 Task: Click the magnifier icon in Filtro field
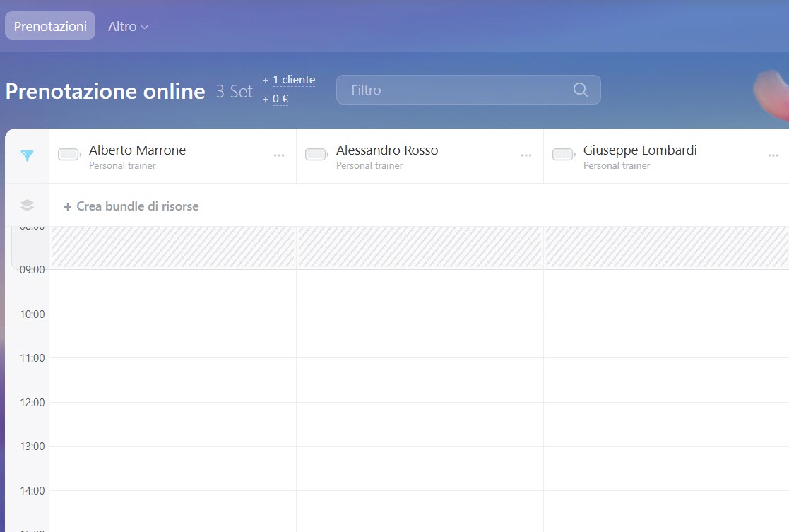[x=580, y=90]
